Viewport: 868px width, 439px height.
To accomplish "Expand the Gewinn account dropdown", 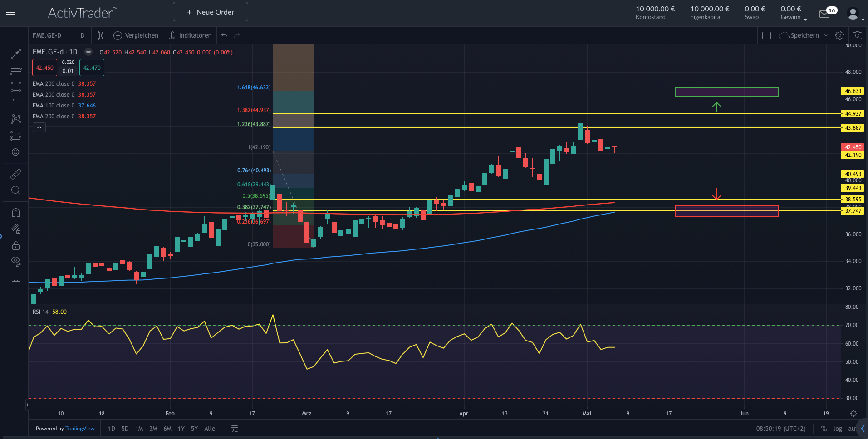I will pos(805,19).
